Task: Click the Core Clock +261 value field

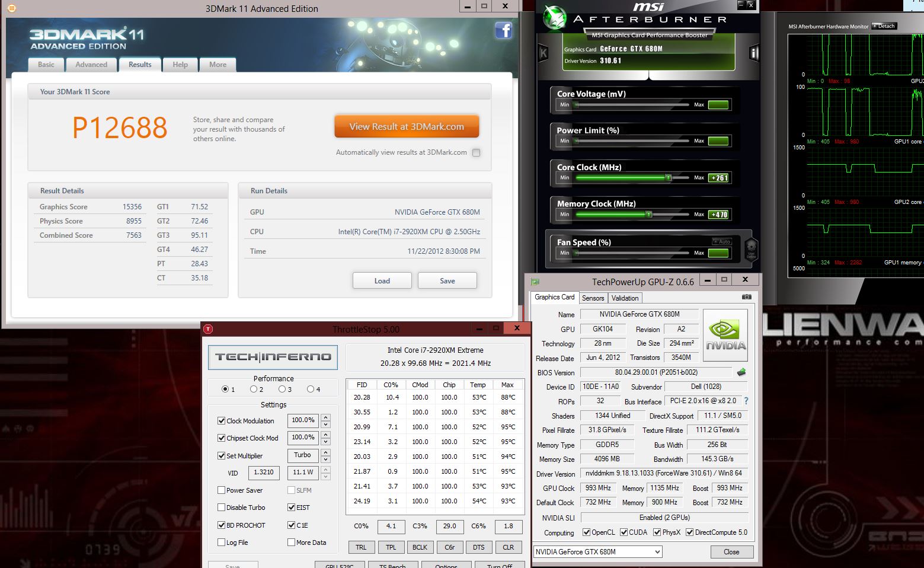Action: 719,178
